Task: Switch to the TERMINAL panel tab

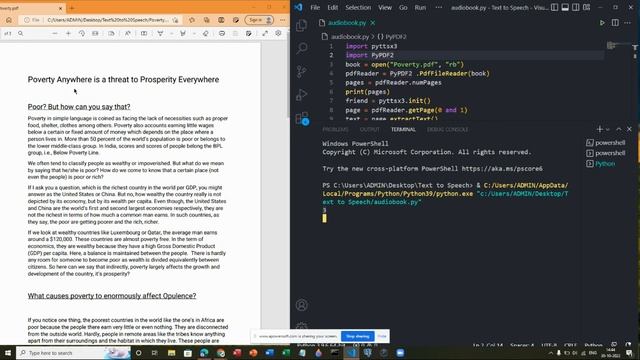Action: point(403,129)
